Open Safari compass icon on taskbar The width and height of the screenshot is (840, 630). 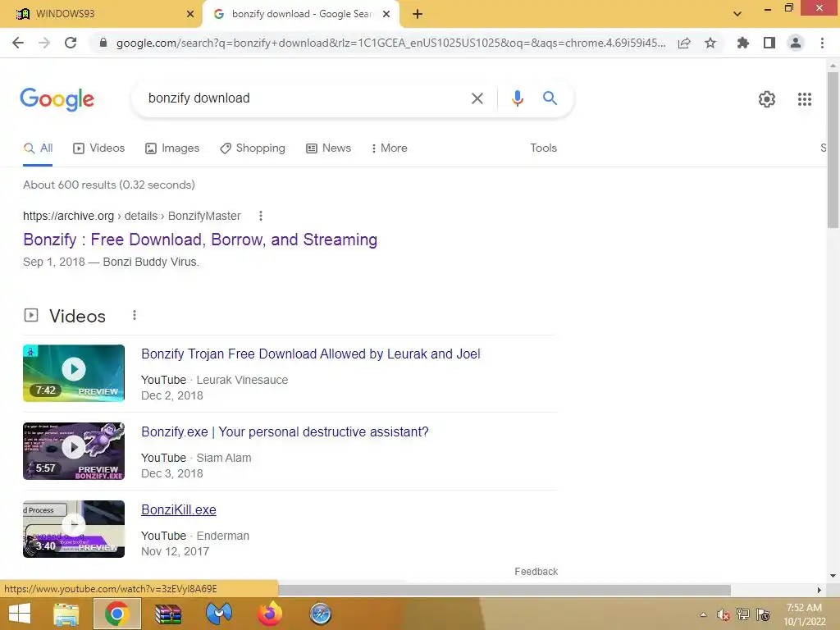point(321,614)
